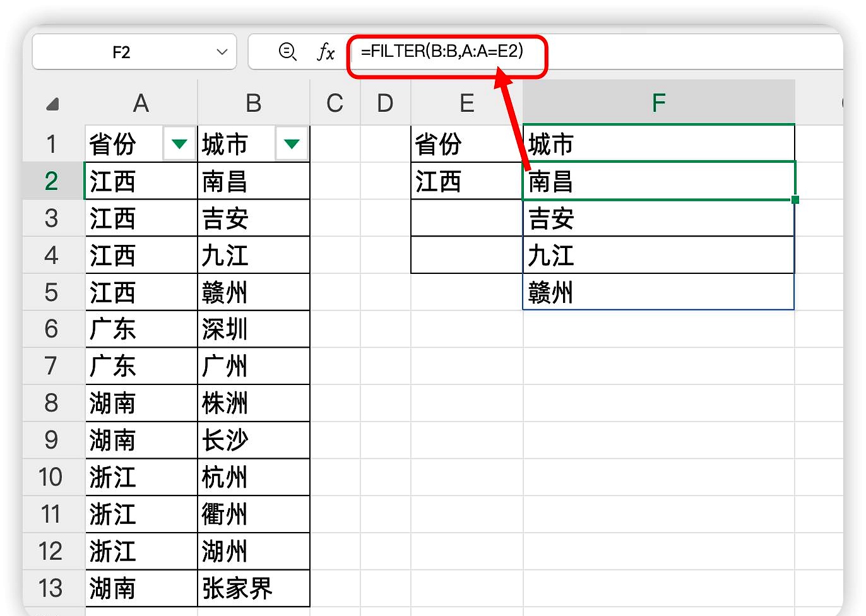Select column B header

(254, 103)
